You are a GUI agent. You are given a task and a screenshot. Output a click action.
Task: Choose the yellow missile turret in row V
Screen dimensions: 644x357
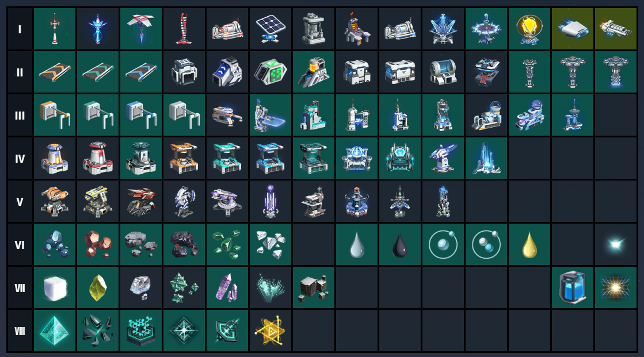(98, 201)
